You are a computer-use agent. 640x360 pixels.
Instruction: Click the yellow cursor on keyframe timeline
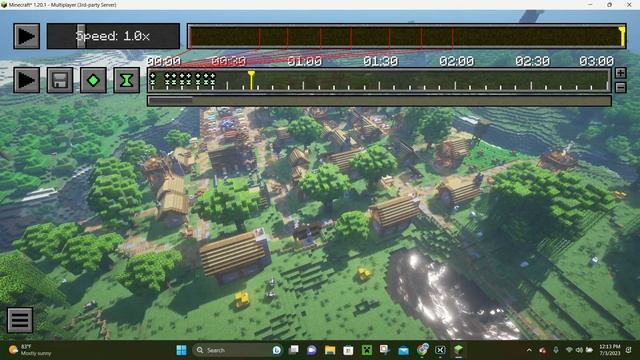[251, 80]
